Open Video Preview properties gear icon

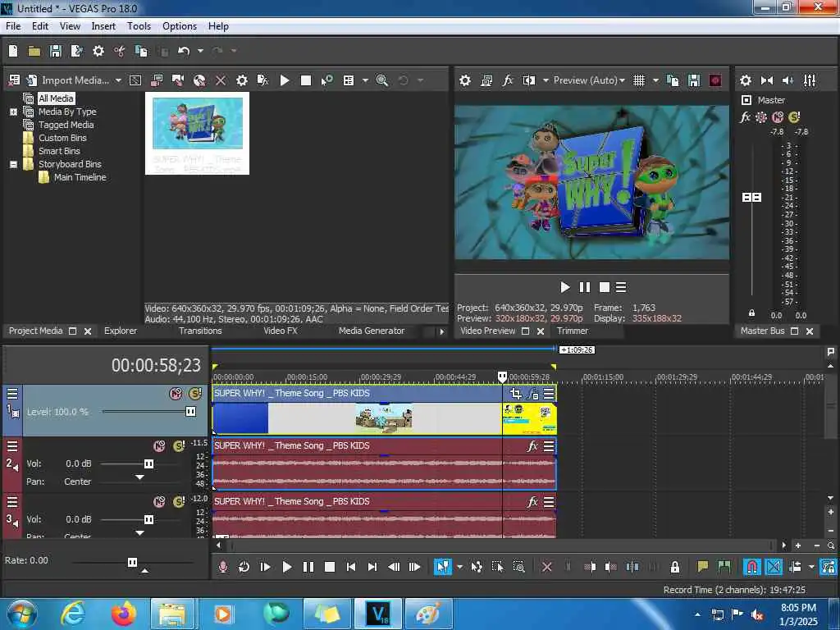coord(465,80)
